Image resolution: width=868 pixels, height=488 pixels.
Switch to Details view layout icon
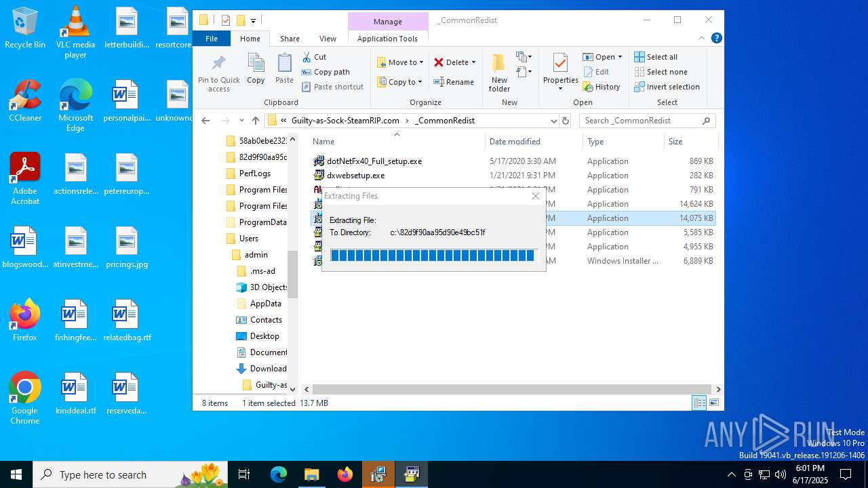(x=698, y=403)
